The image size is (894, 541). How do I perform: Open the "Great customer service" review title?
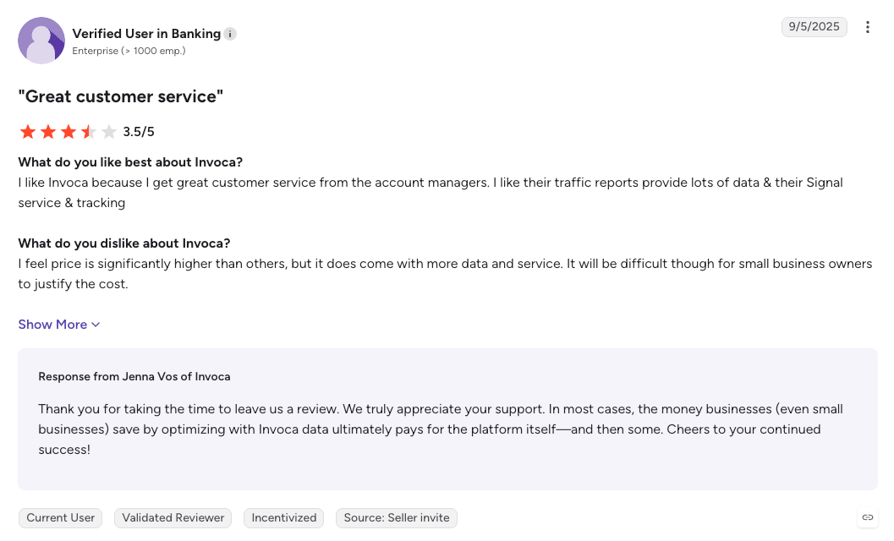point(120,96)
